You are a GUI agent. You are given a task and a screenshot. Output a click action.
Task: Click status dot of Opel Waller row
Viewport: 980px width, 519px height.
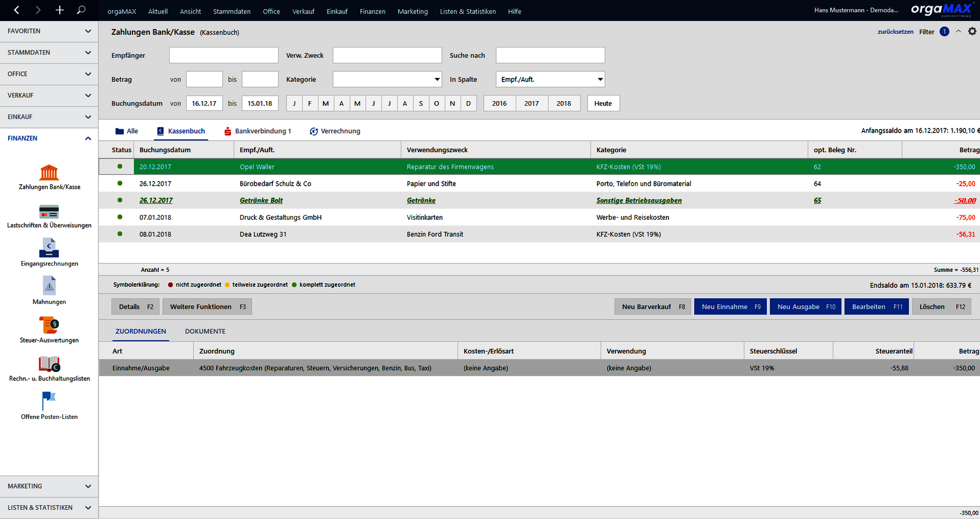pyautogui.click(x=120, y=167)
